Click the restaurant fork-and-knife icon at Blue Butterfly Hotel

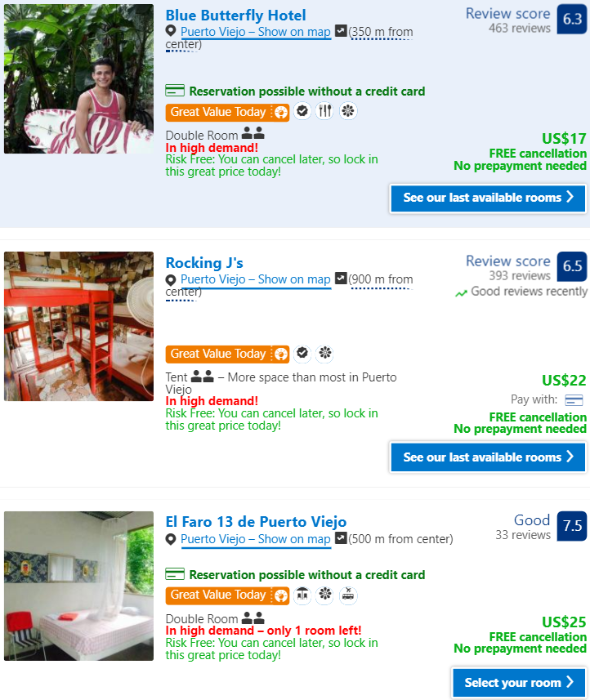coord(324,111)
